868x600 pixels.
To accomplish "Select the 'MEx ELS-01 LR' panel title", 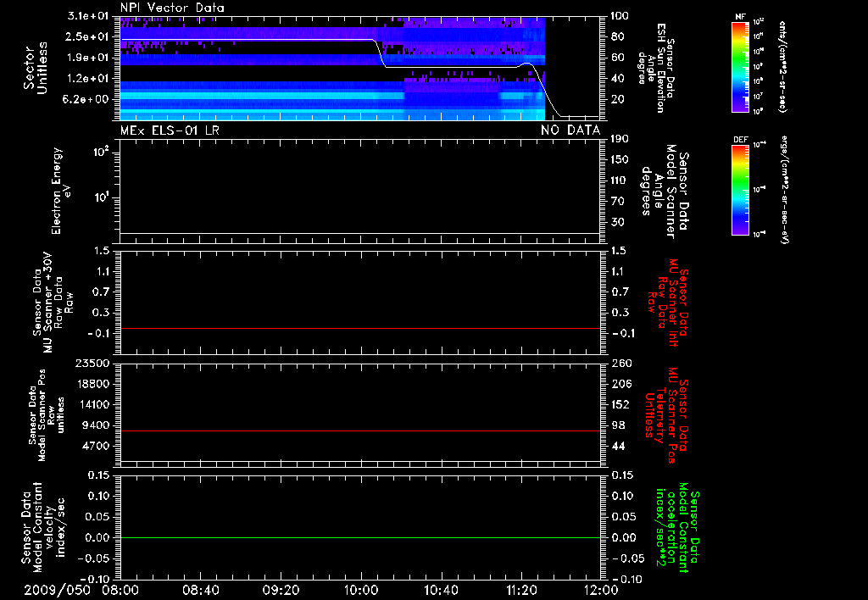I will 170,130.
